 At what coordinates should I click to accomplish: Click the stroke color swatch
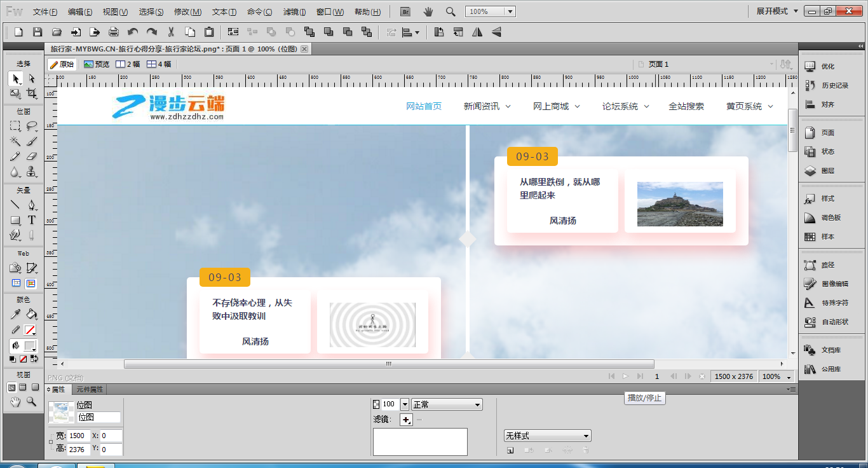(30, 330)
